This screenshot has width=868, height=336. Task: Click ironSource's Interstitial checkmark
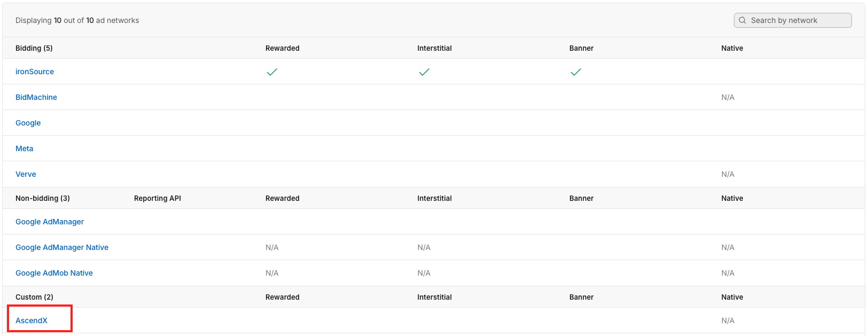424,72
